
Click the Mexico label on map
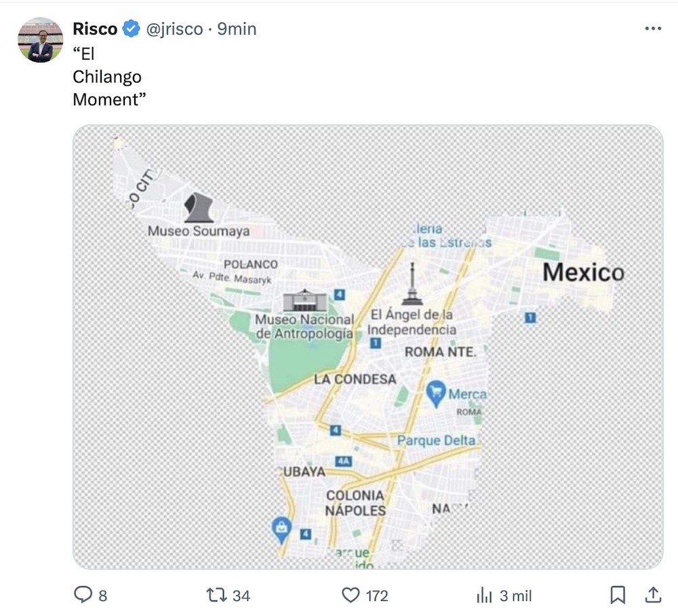pyautogui.click(x=583, y=272)
